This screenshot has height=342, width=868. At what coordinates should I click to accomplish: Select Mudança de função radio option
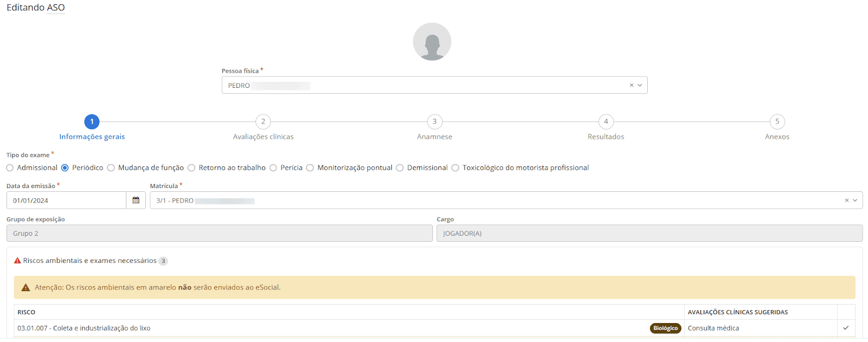coord(111,168)
